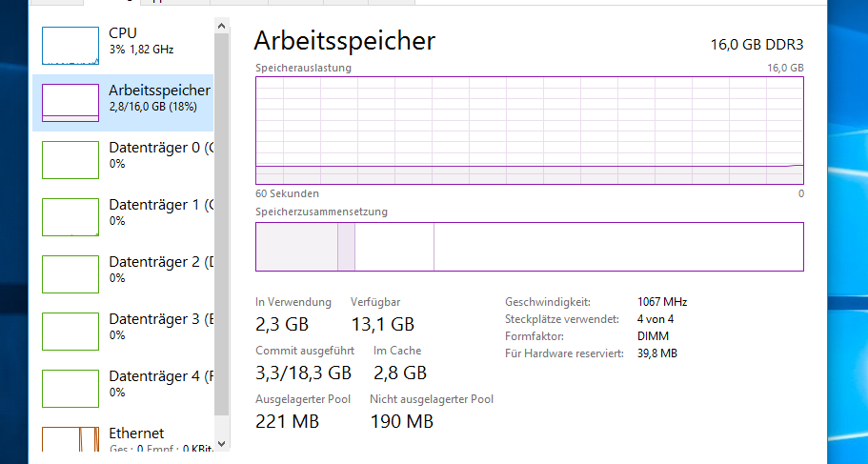The height and width of the screenshot is (464, 868).
Task: Click the standby segment of the composition bar
Action: (394, 247)
